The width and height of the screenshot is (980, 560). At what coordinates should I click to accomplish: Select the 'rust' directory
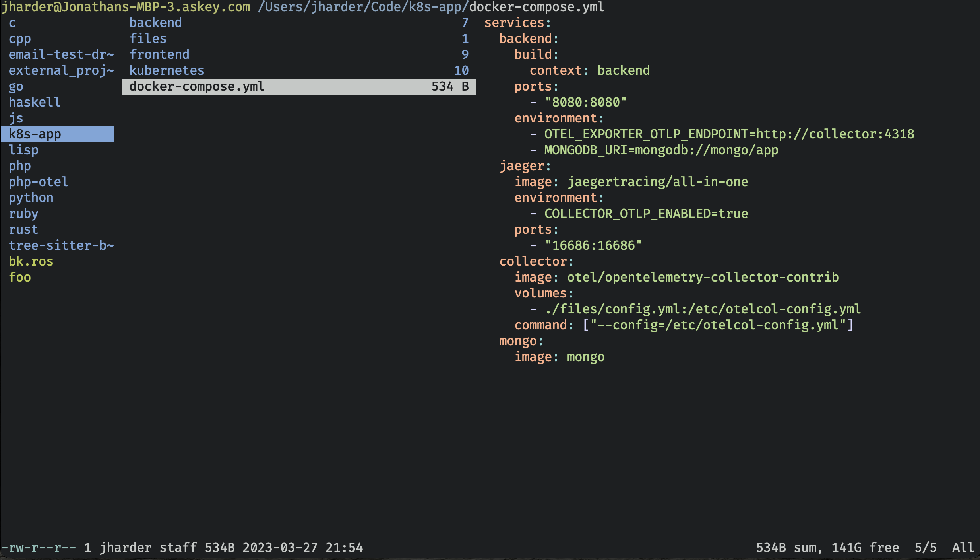pos(23,230)
